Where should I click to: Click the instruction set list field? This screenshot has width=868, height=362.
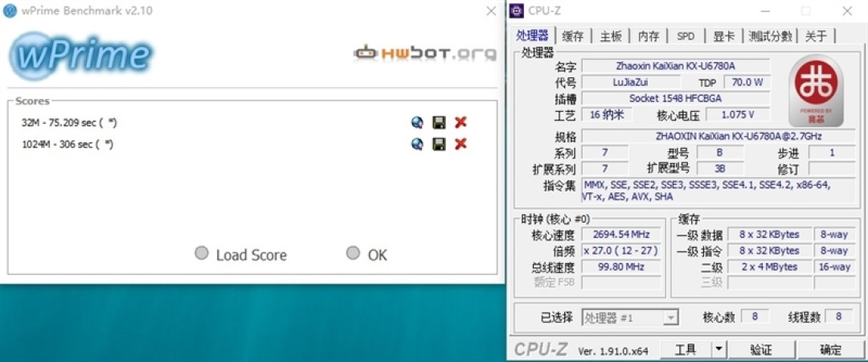pyautogui.click(x=719, y=191)
